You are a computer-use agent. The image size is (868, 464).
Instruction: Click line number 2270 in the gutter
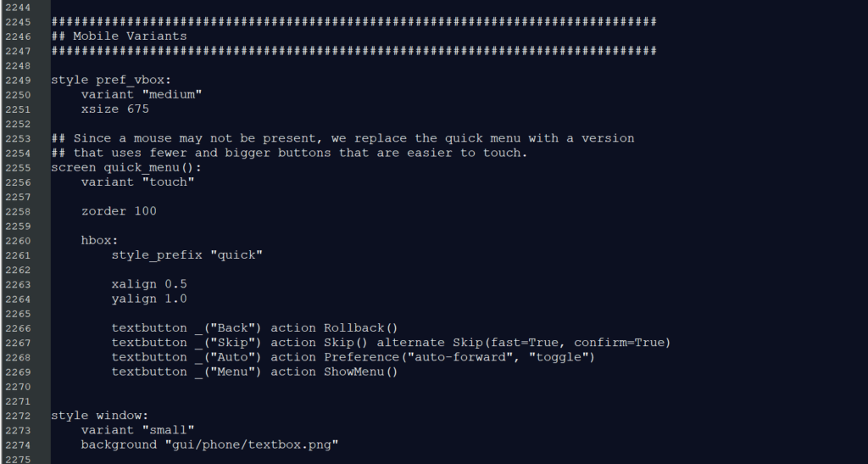(18, 387)
